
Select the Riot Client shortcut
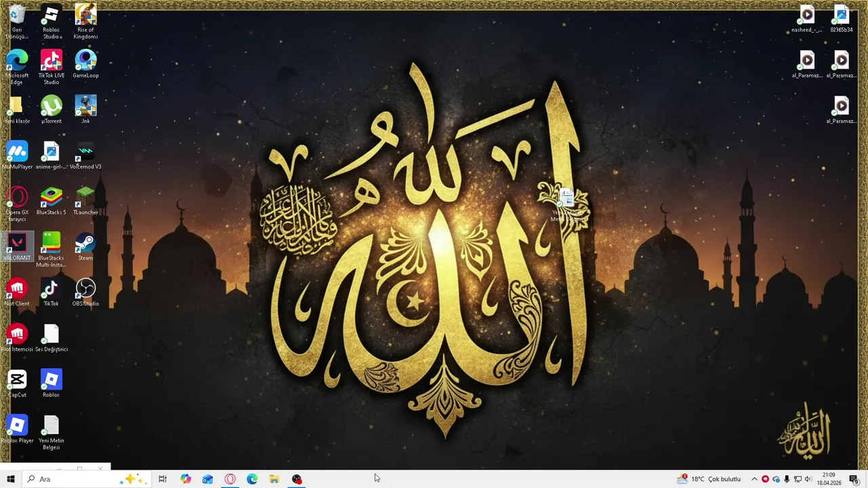point(17,292)
